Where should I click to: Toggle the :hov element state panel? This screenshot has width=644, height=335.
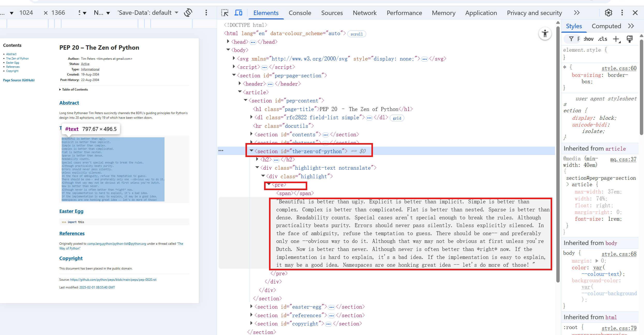(588, 39)
